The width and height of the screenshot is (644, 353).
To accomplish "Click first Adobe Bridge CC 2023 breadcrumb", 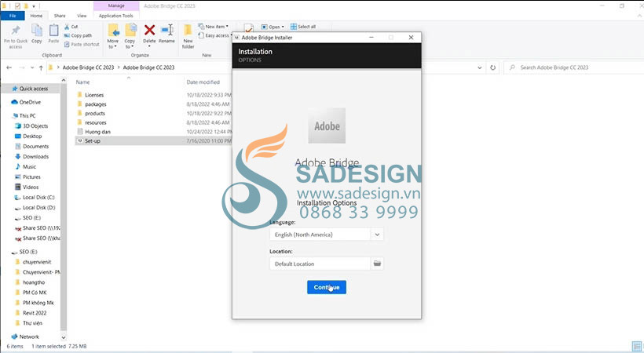I will coord(88,67).
